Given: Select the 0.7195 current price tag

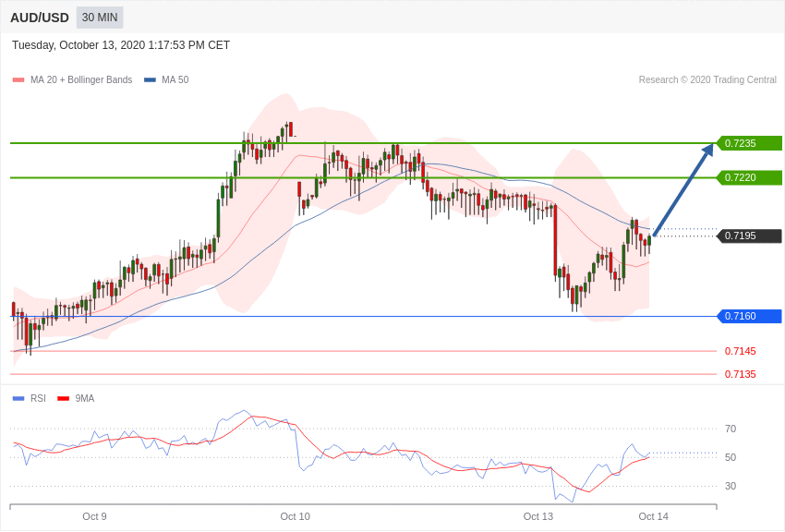Looking at the screenshot, I should (750, 236).
